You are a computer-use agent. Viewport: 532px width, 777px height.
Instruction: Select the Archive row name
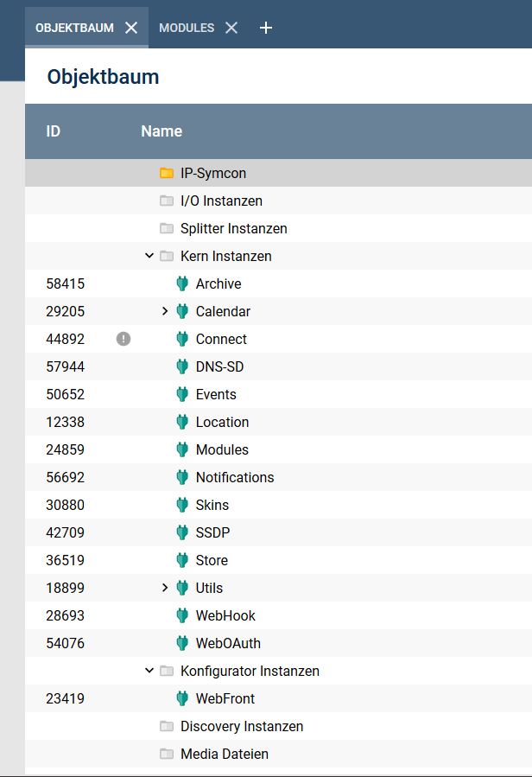[218, 284]
